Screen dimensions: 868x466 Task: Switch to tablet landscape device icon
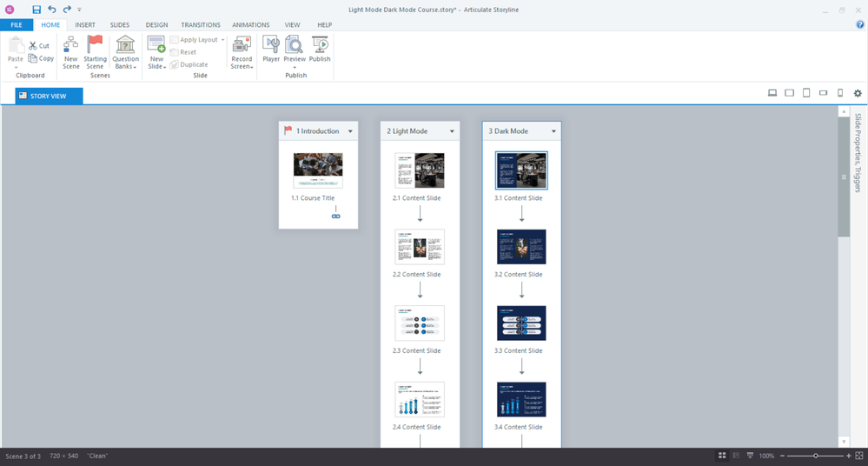pos(790,93)
